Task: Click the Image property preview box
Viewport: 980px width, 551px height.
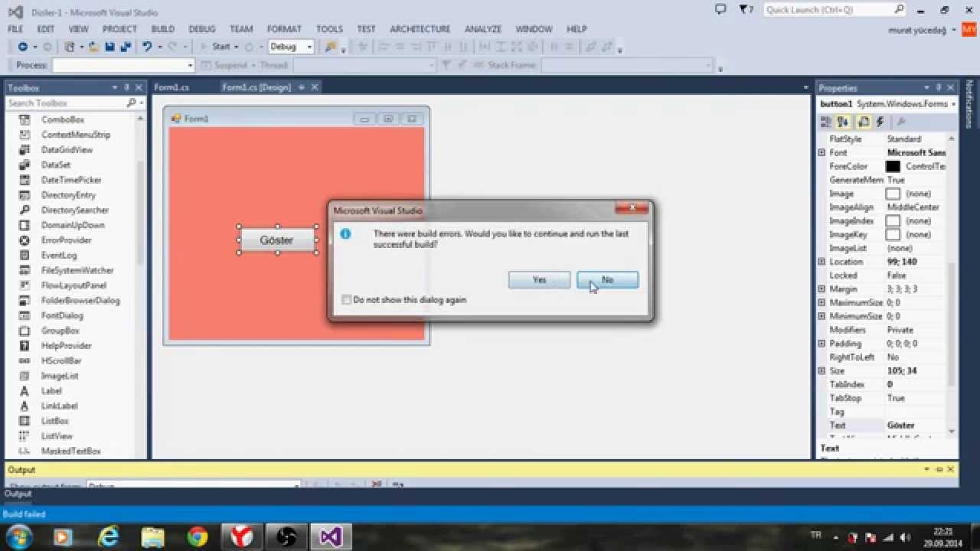Action: [893, 194]
